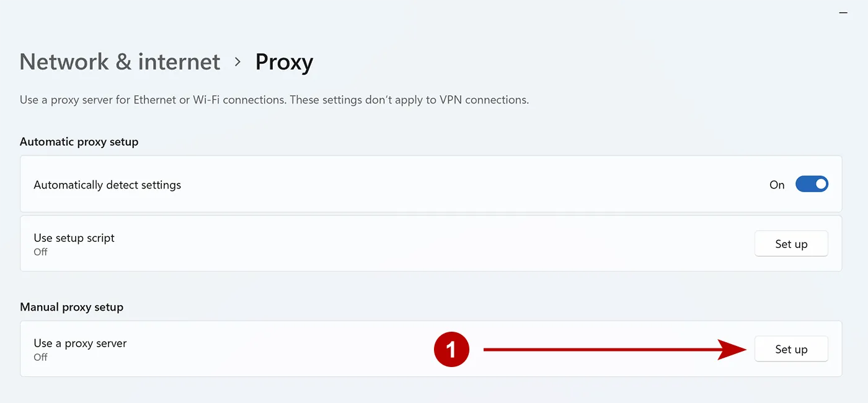Click the Off status under Use a proxy server
Image resolution: width=868 pixels, height=403 pixels.
click(40, 358)
